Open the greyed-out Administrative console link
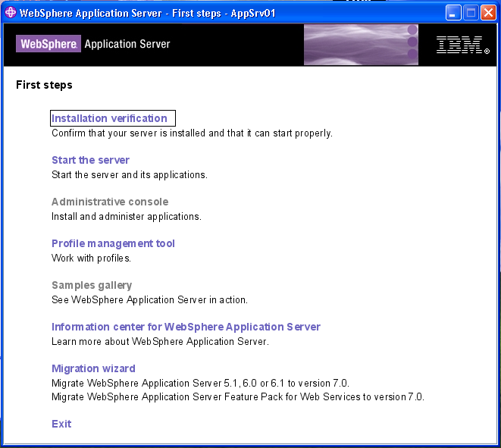This screenshot has height=448, width=501. point(110,202)
